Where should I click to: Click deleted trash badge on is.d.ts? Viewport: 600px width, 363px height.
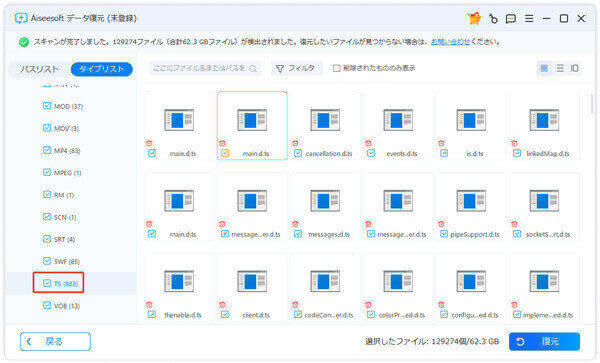[441, 143]
